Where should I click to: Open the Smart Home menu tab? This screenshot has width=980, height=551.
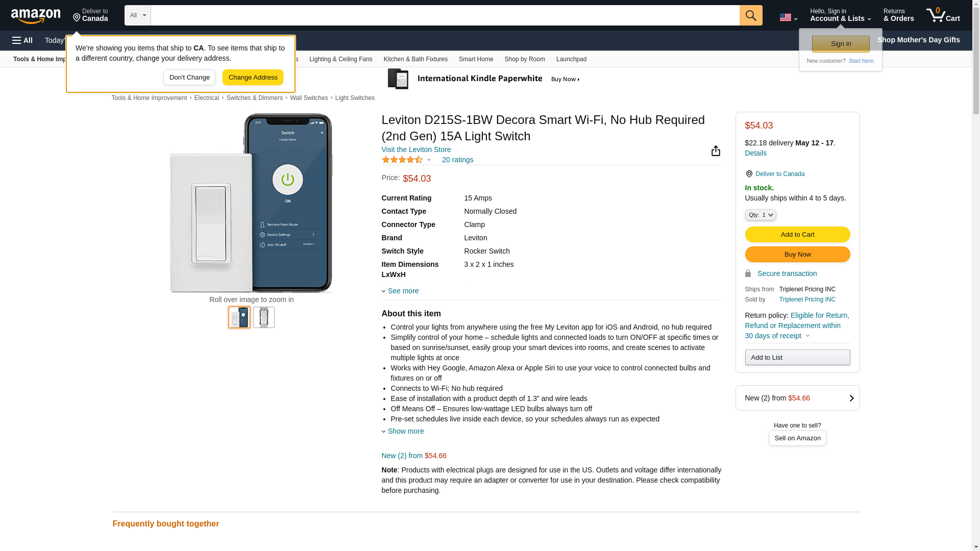tap(476, 59)
